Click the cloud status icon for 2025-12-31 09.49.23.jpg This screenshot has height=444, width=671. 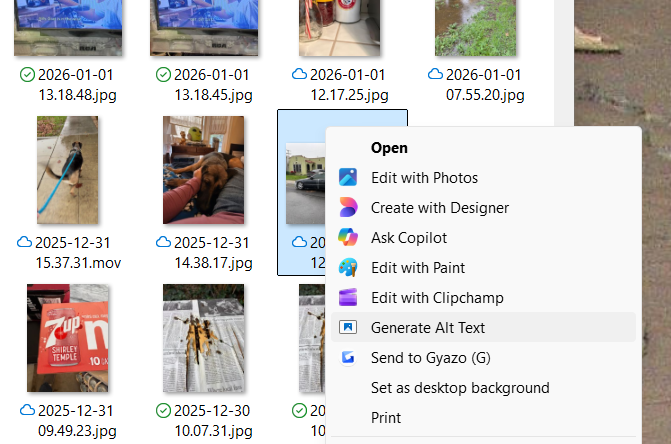pyautogui.click(x=27, y=411)
